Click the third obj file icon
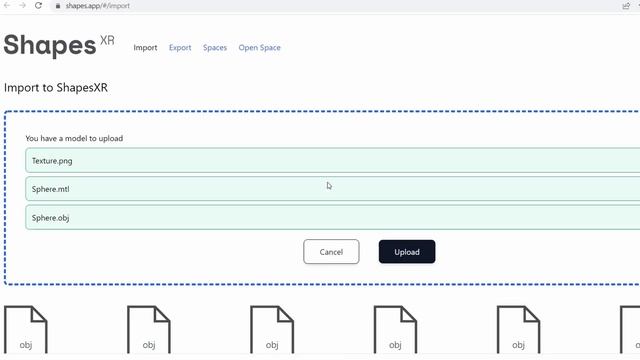Viewport: 640px width, 360px height. pyautogui.click(x=272, y=329)
